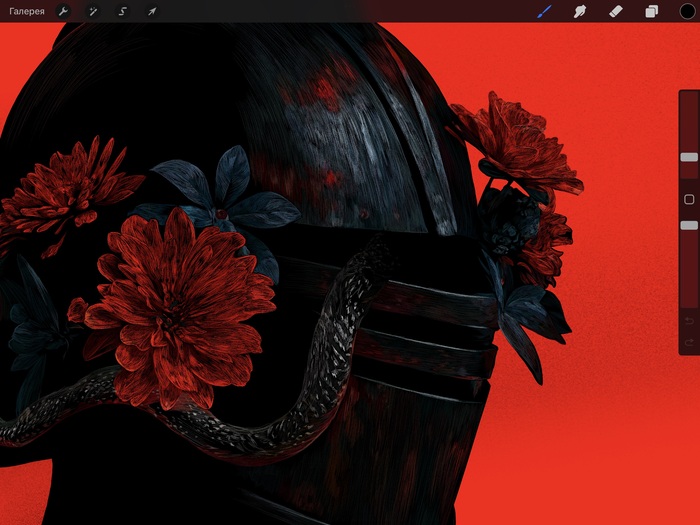This screenshot has height=525, width=700.
Task: Tap the square Modify button in sidebar
Action: click(x=689, y=200)
